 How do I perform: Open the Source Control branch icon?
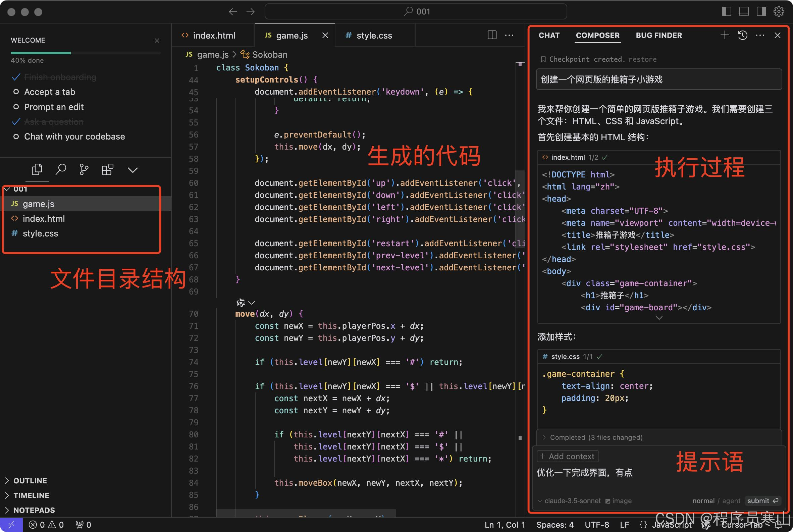84,169
